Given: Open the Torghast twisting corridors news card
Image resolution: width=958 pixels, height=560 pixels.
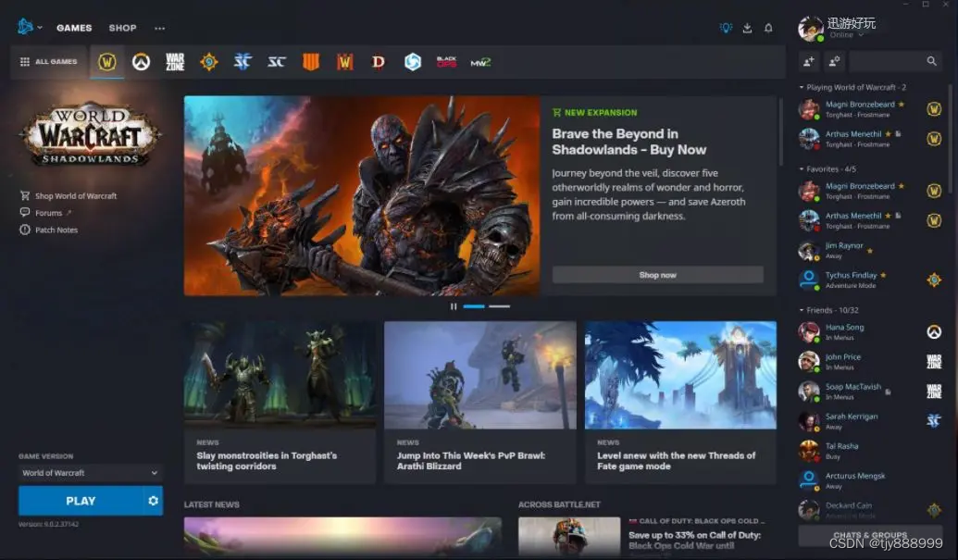Looking at the screenshot, I should (x=280, y=403).
